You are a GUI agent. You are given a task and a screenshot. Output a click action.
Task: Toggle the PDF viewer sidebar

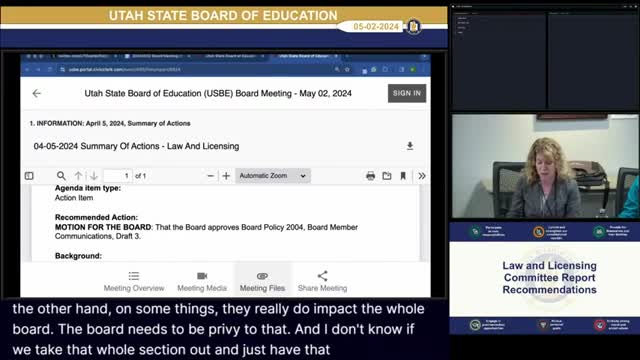coord(29,176)
